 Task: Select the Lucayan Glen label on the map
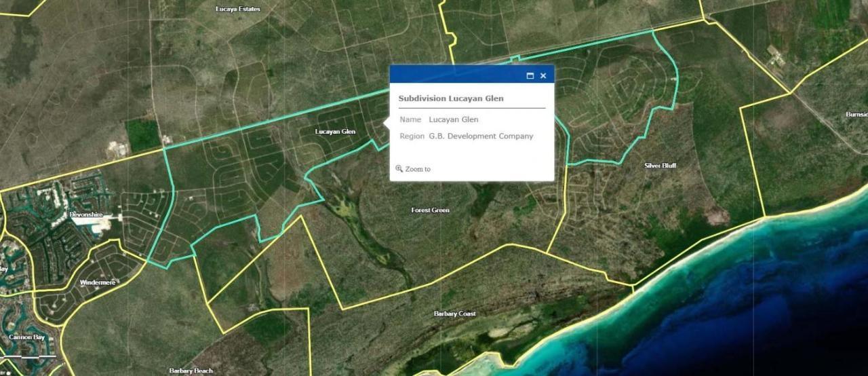[x=335, y=132]
